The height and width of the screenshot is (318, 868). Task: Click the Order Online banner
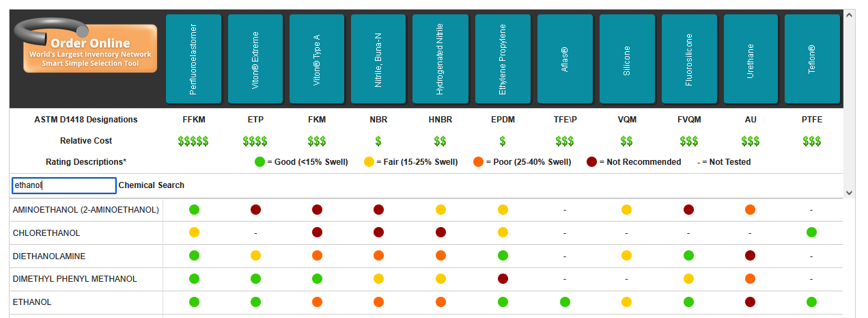pyautogui.click(x=87, y=45)
